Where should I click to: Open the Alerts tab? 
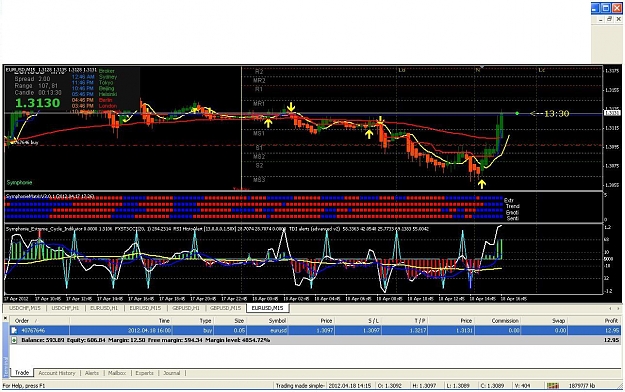click(x=92, y=373)
